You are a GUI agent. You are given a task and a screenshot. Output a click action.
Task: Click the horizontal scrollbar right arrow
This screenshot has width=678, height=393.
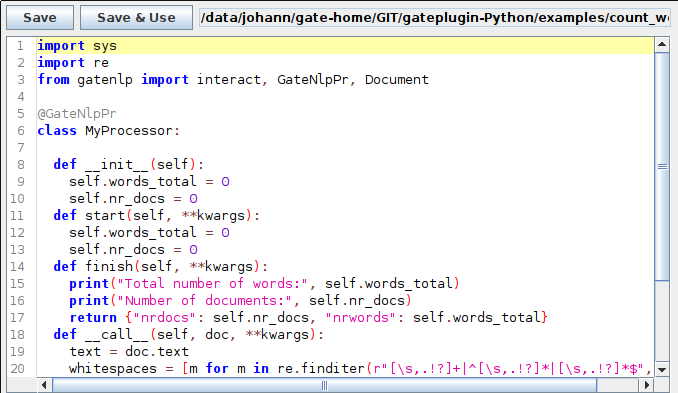coord(646,384)
